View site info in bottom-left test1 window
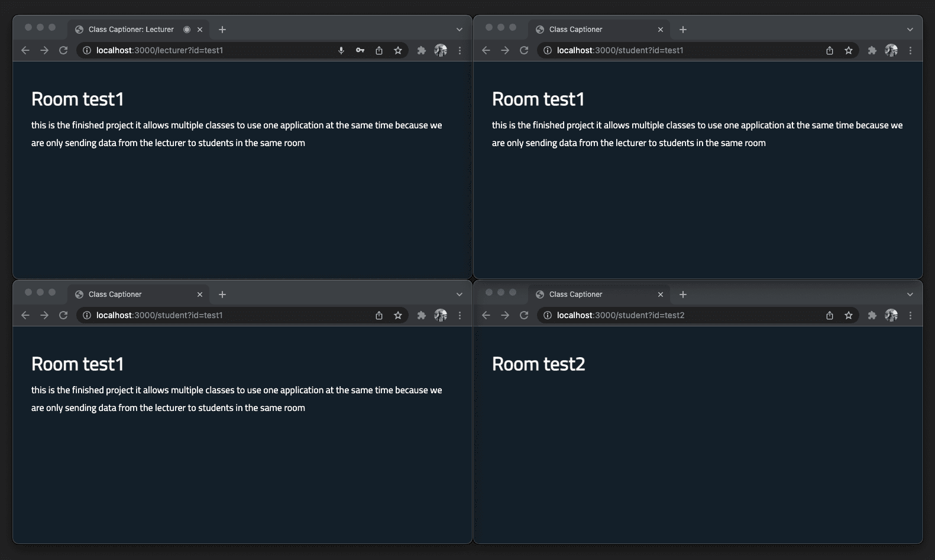This screenshot has width=935, height=560. coord(87,315)
